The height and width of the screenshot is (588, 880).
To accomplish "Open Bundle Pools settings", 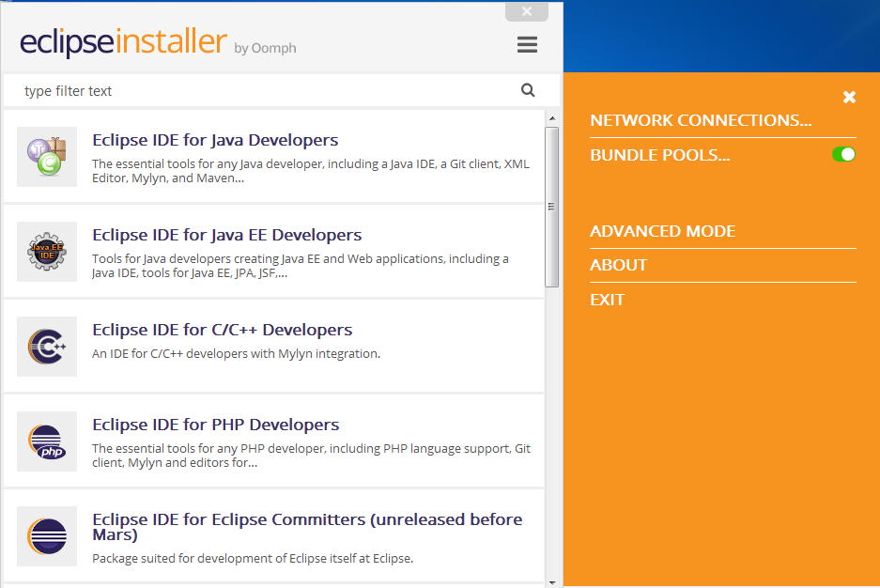I will point(660,155).
